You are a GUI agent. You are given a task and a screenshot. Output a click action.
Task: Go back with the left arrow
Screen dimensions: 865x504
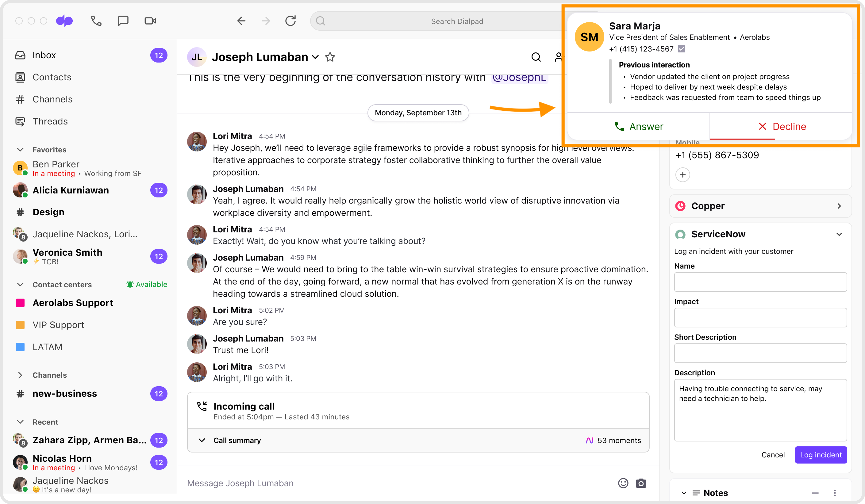click(241, 21)
